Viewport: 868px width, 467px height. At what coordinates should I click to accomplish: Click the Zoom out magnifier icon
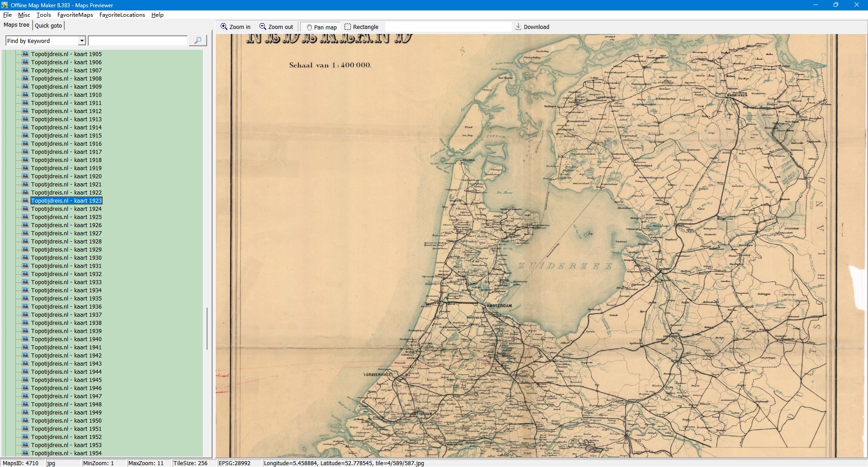(x=263, y=27)
